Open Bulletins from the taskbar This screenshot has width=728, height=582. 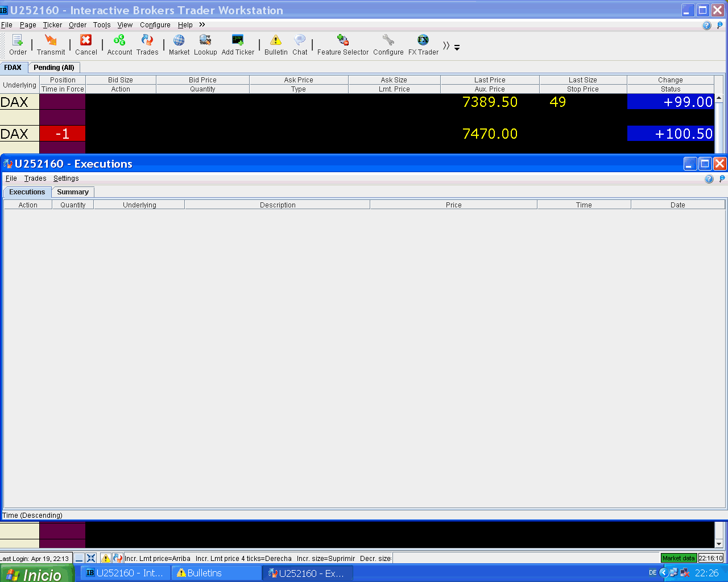(x=217, y=573)
